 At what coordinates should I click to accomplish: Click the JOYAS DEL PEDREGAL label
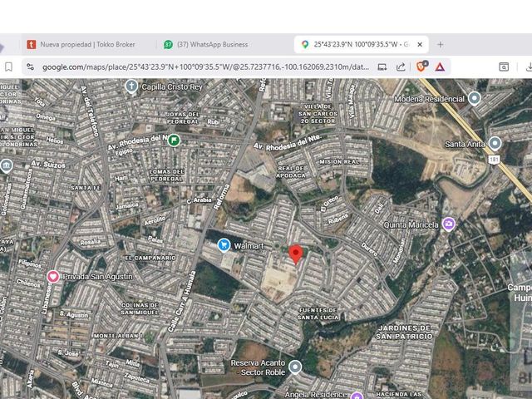183,118
